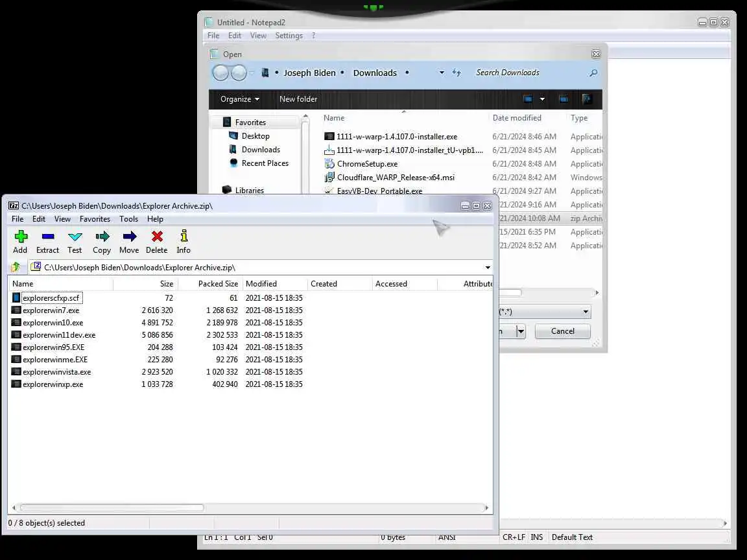This screenshot has height=560, width=747.
Task: Click the Move toolbar icon
Action: [x=129, y=236]
